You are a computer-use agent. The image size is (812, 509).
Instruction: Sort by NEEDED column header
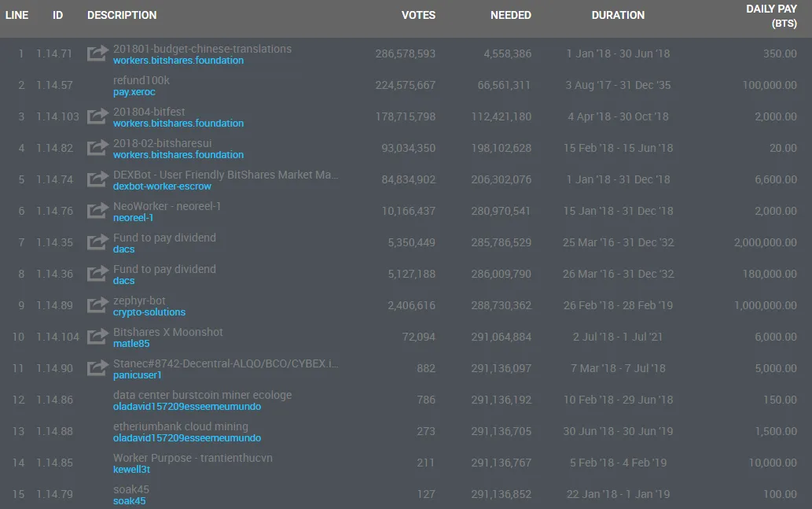point(511,15)
